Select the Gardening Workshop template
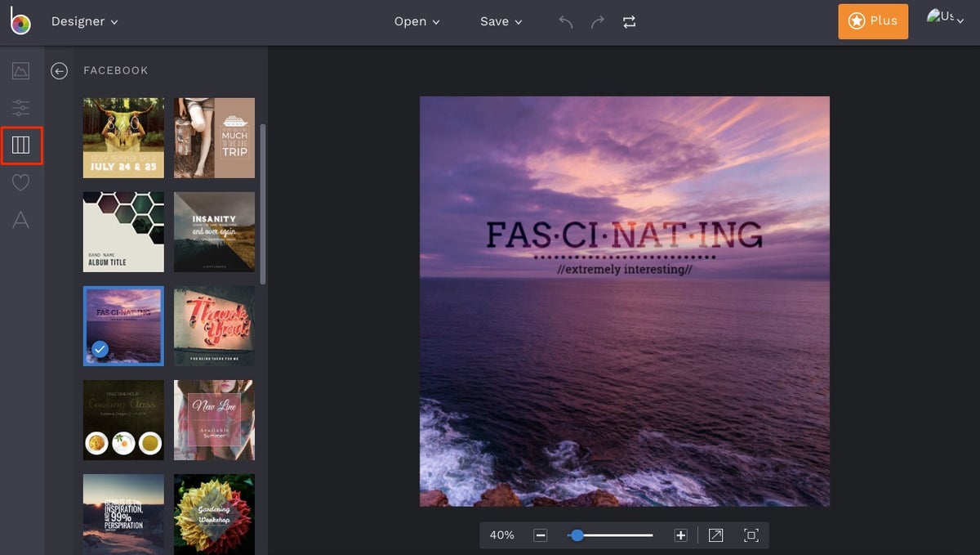The image size is (980, 555). 215,514
